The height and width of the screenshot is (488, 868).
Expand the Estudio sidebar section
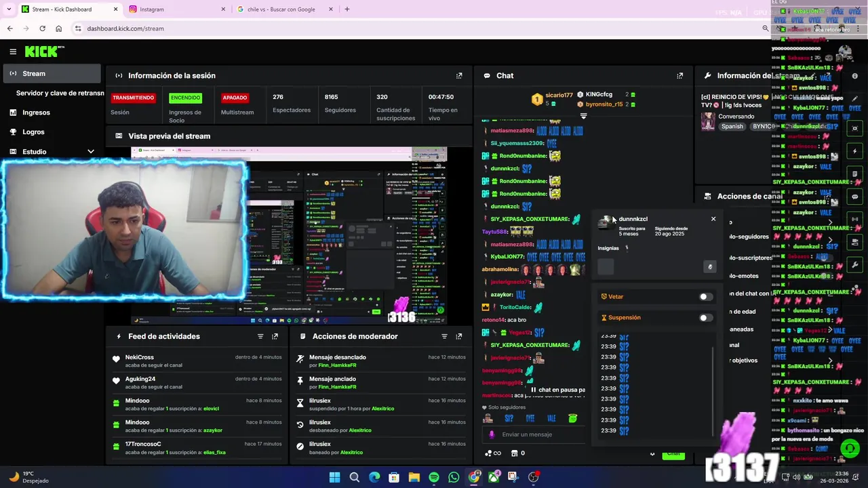tap(91, 152)
